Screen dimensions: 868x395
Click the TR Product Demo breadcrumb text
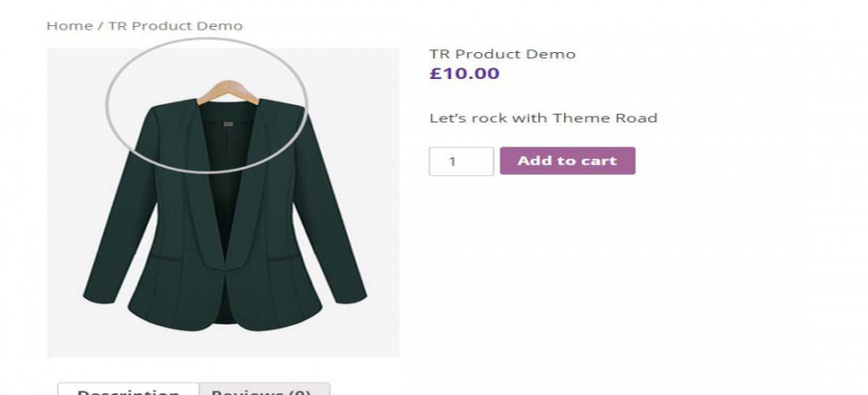(175, 26)
